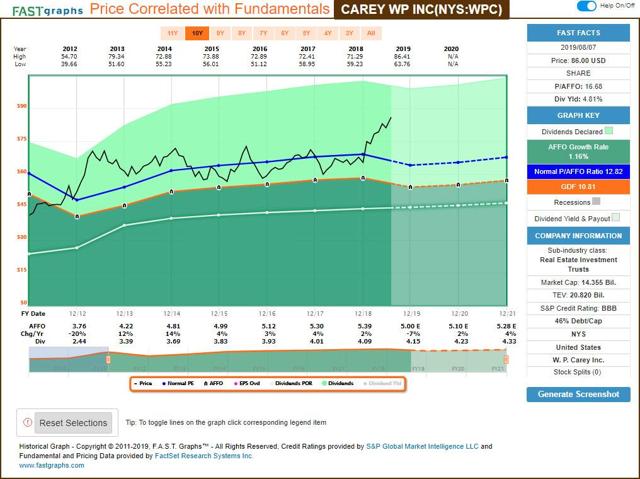Toggle the green Dividends legend item
Screen dimensions: 640x479
(338, 384)
